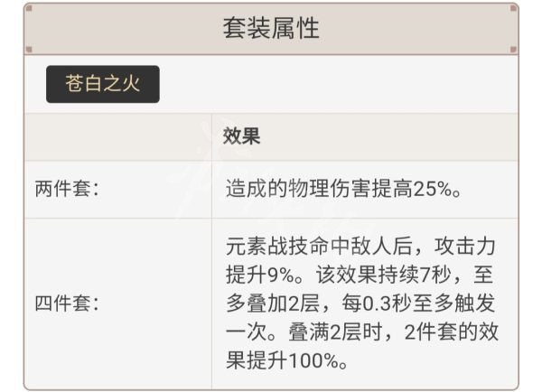Screen dimensions: 542x392
Task: Click the line 多叠加2层，每0.3秒至多触发
Action: click(360, 303)
